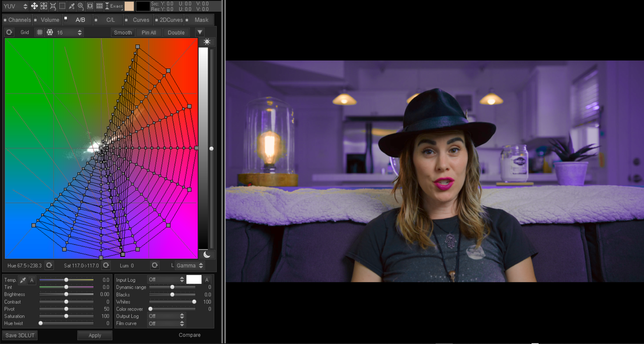The image size is (644, 344).
Task: Click the Temp. eyedropper icon
Action: coord(23,280)
